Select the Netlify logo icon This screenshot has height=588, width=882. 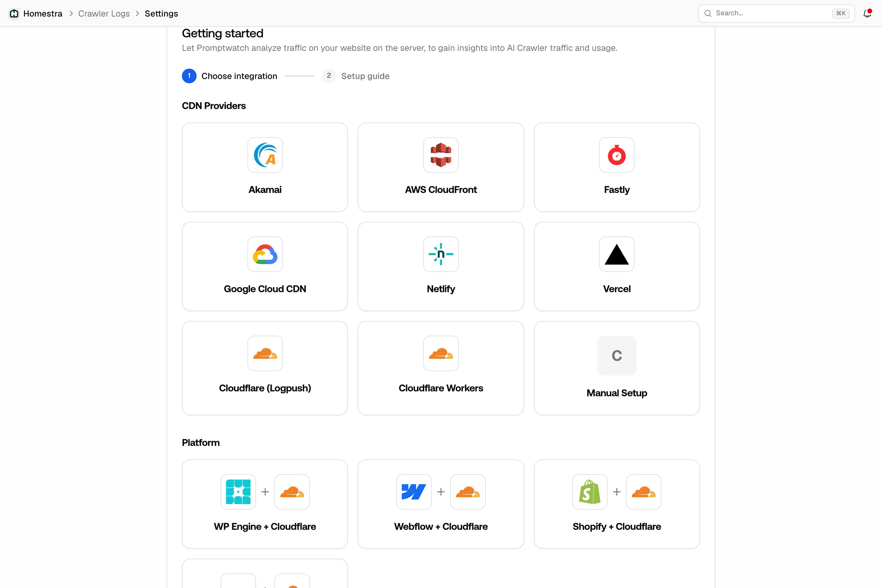click(441, 254)
